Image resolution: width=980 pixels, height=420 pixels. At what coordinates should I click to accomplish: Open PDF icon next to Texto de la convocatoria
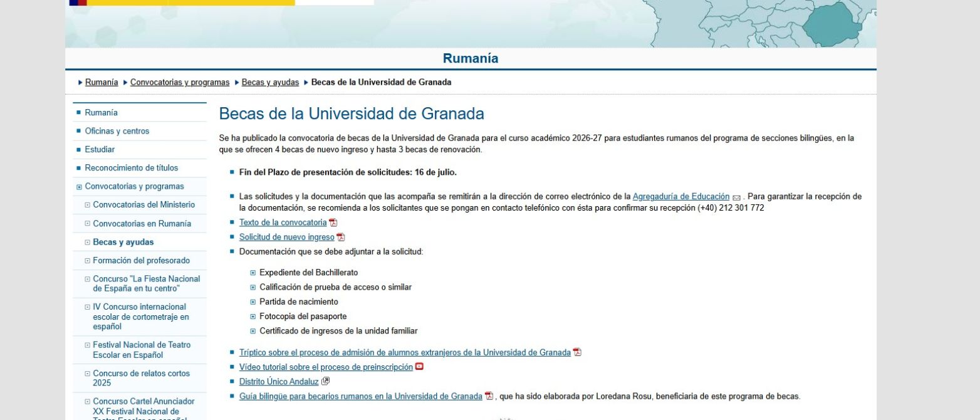pos(333,223)
